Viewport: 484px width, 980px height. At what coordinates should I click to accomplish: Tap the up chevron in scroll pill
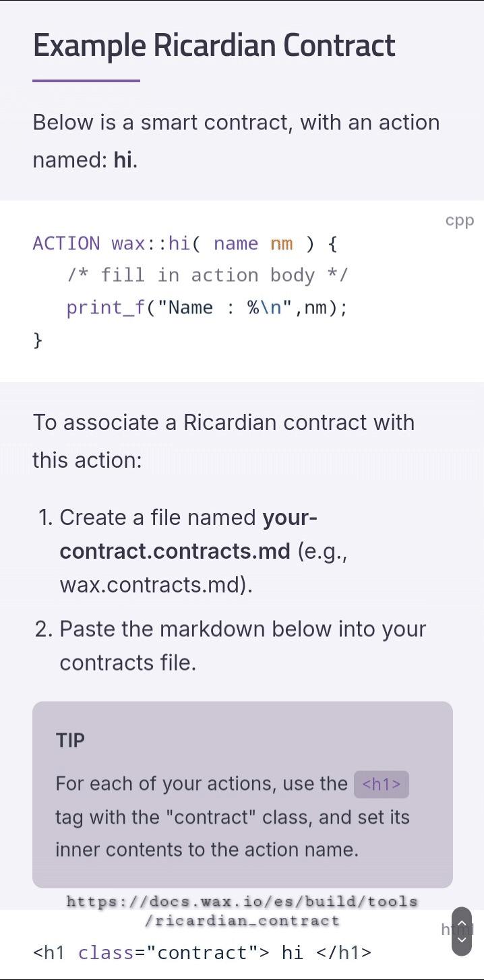click(462, 923)
